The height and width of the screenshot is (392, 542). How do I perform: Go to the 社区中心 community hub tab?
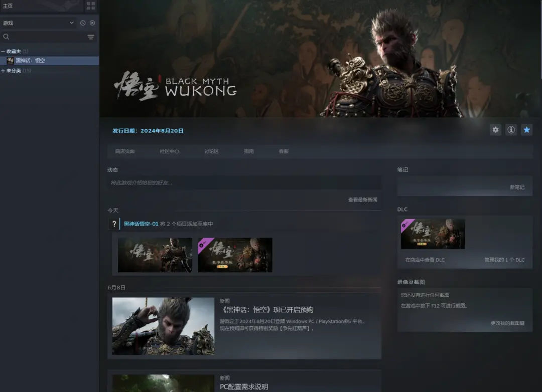click(x=169, y=151)
